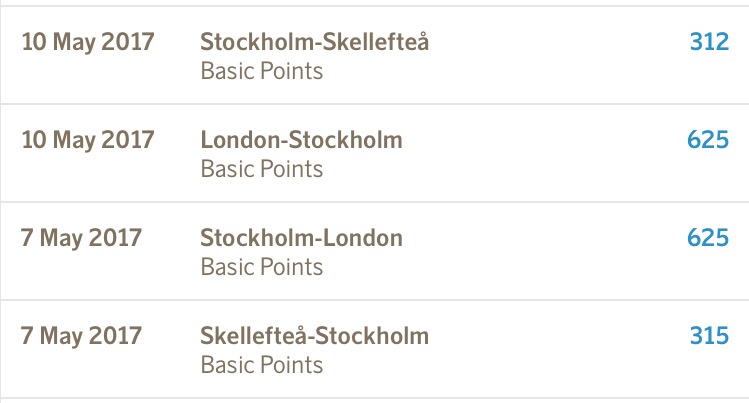Click the 312 points value
The width and height of the screenshot is (749, 403).
coord(708,42)
